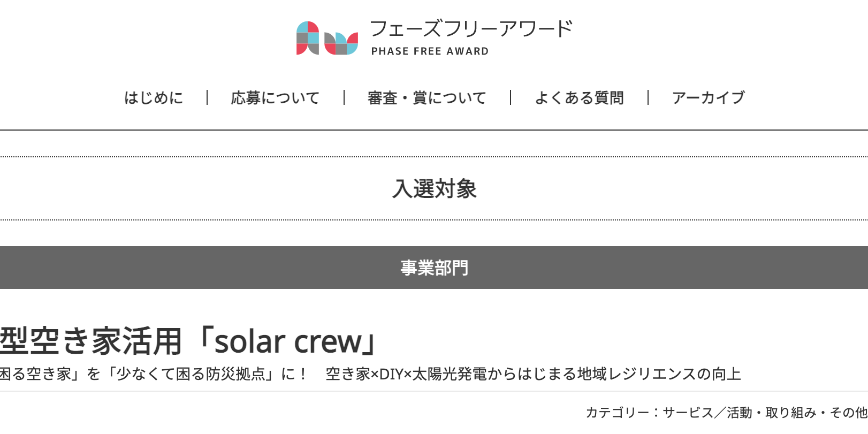Screen dimensions: 868x434
Task: Select 審査・賞について from the nav bar
Action: (427, 98)
